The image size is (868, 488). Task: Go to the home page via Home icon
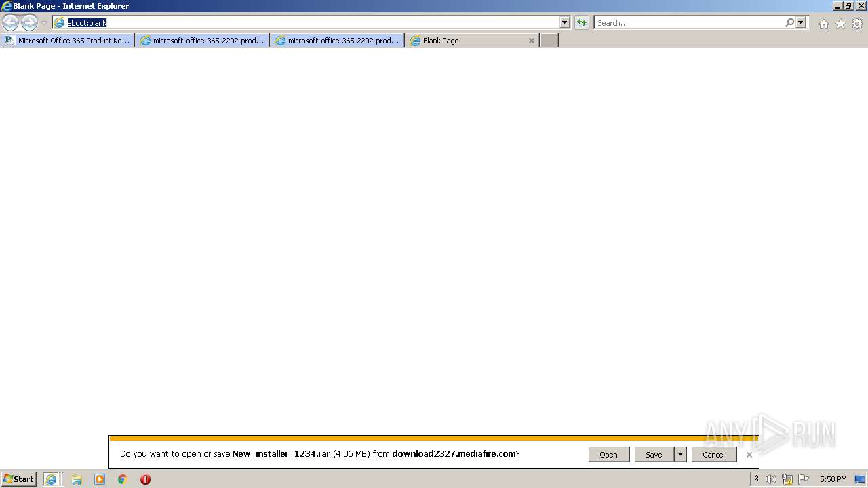click(x=823, y=24)
